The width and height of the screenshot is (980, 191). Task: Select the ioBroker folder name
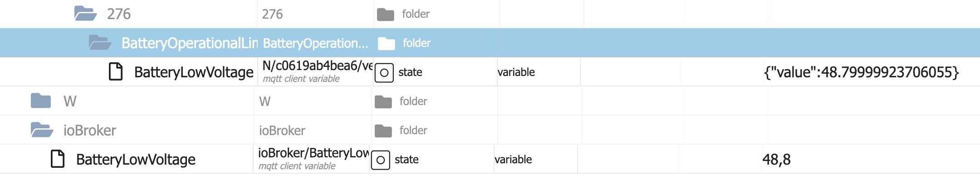point(90,130)
